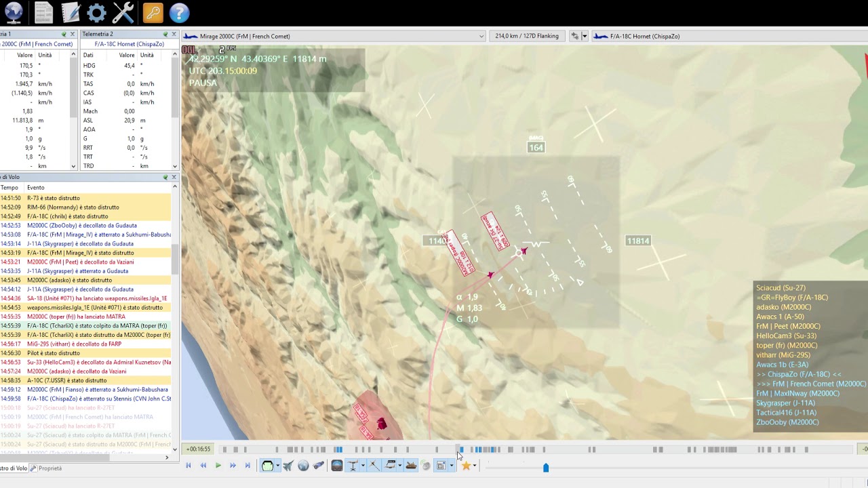Click the 214,0 km / 127D Flanking indicator
Screen dimensions: 868x488
coord(527,36)
